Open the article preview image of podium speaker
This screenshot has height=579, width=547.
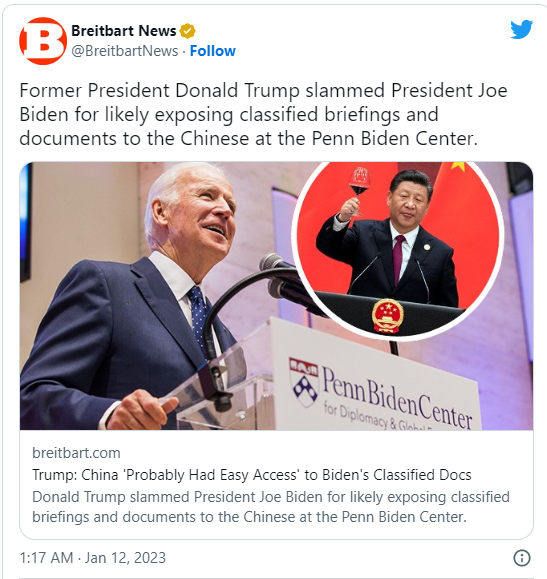(x=276, y=296)
